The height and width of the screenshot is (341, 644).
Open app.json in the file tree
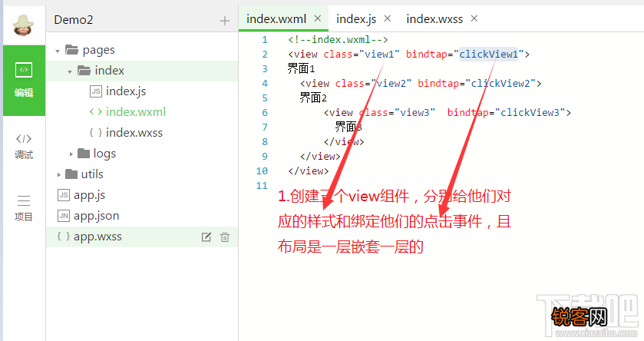pyautogui.click(x=96, y=216)
